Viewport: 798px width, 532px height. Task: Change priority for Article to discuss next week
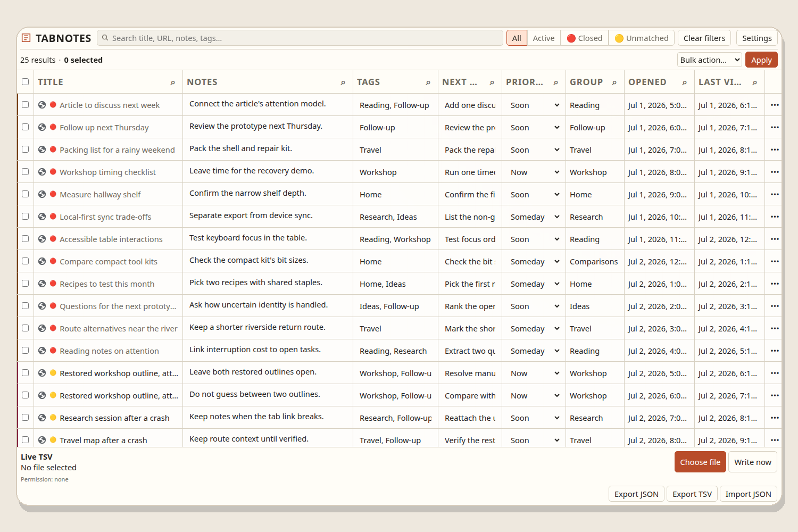tap(534, 105)
